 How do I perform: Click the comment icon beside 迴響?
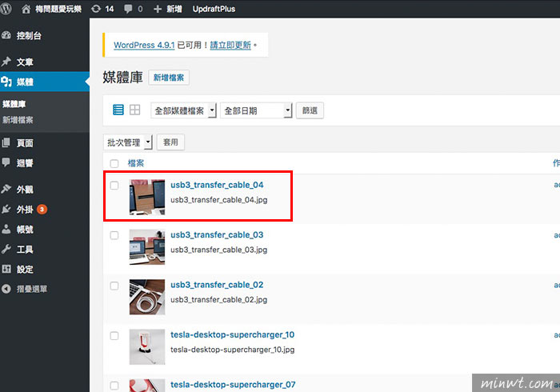(x=6, y=162)
